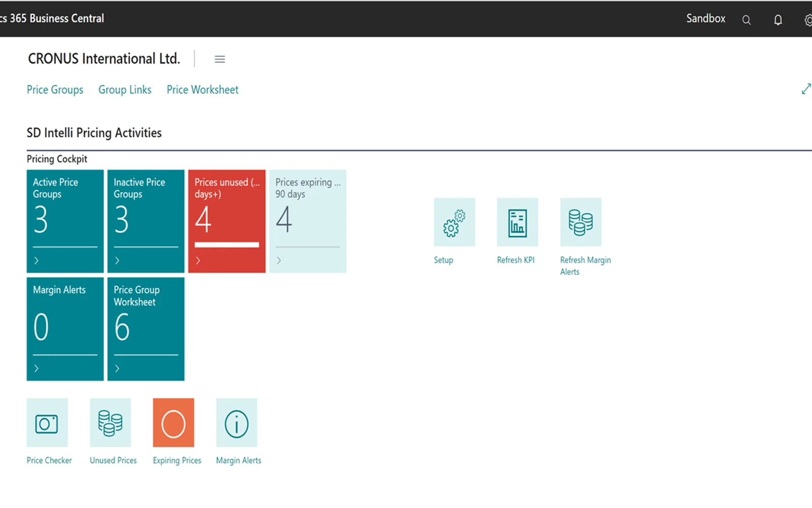Open the Unused Prices coins icon
Screen dimensions: 812x508
[x=110, y=423]
